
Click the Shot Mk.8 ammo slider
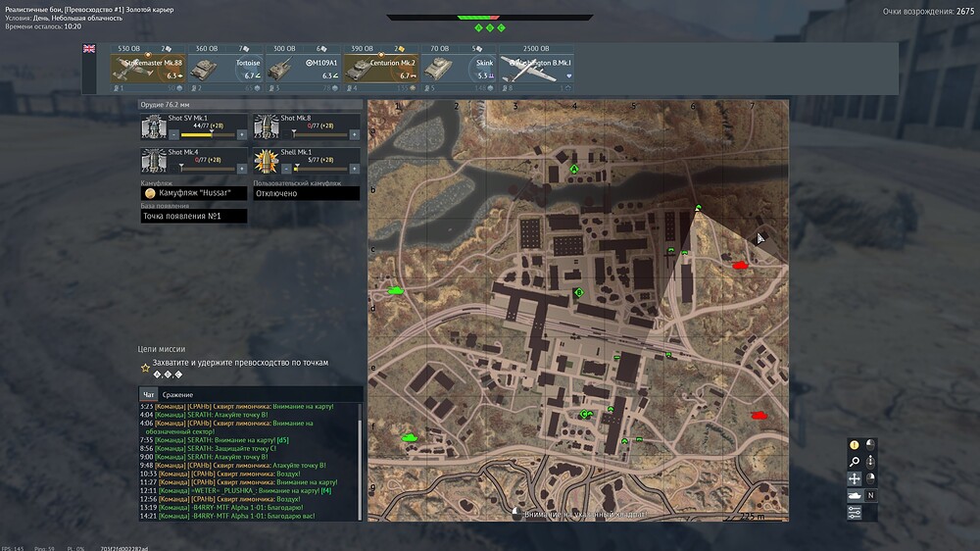320,134
